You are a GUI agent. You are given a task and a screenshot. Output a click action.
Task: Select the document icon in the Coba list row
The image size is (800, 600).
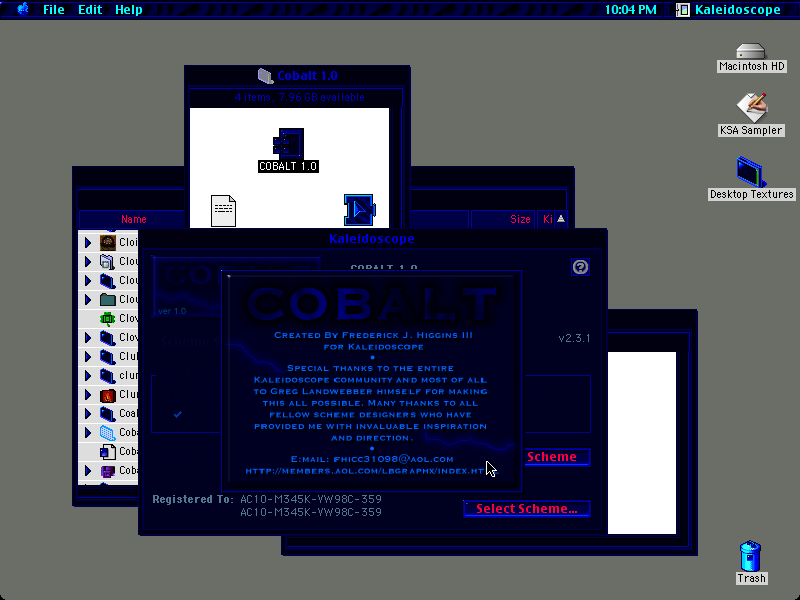click(108, 452)
